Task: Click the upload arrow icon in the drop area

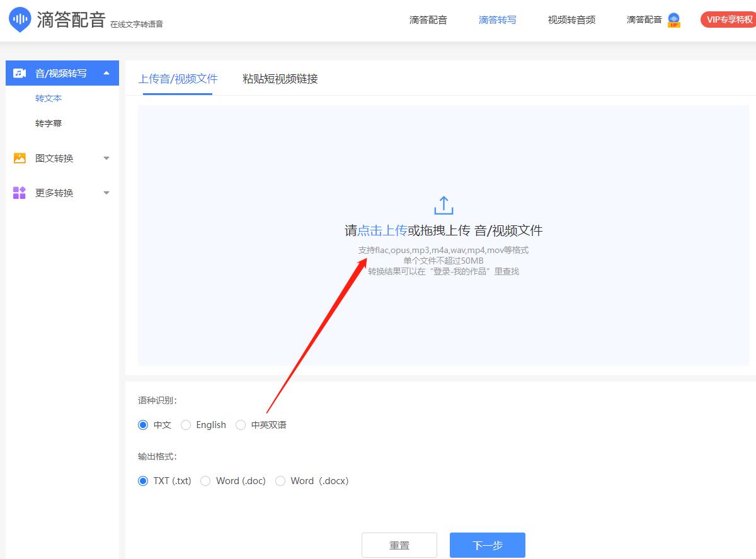Action: pyautogui.click(x=443, y=205)
